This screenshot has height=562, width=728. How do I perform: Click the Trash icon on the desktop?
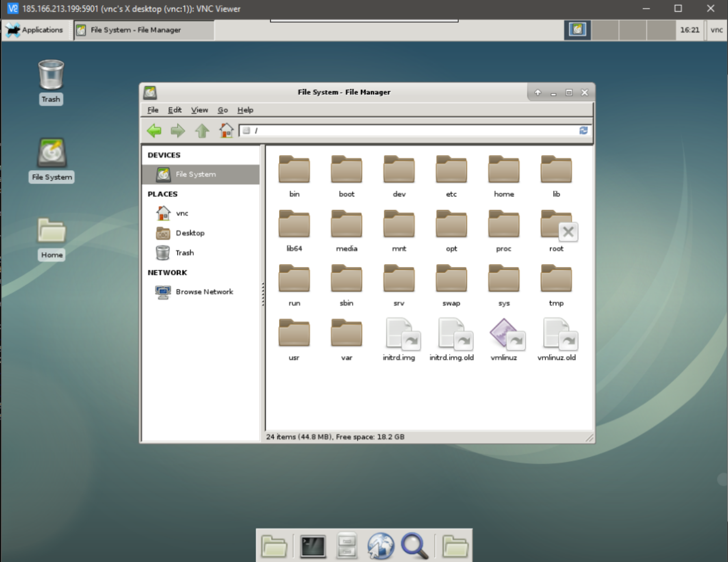51,82
